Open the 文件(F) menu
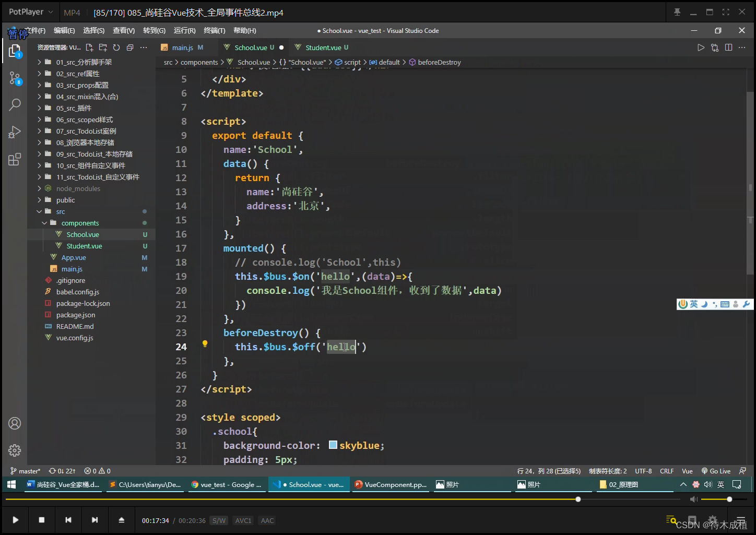 34,30
